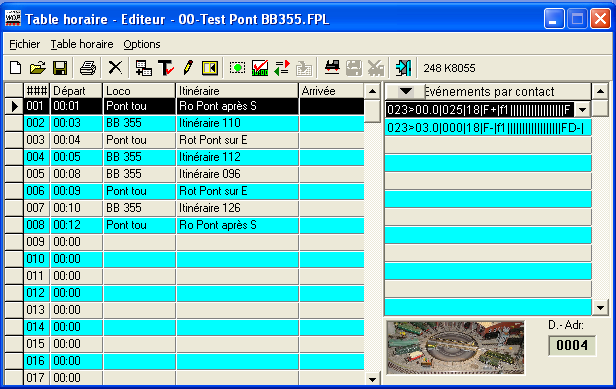The height and width of the screenshot is (389, 616).
Task: Click 'BB 355' loco in row 007
Action: click(139, 208)
